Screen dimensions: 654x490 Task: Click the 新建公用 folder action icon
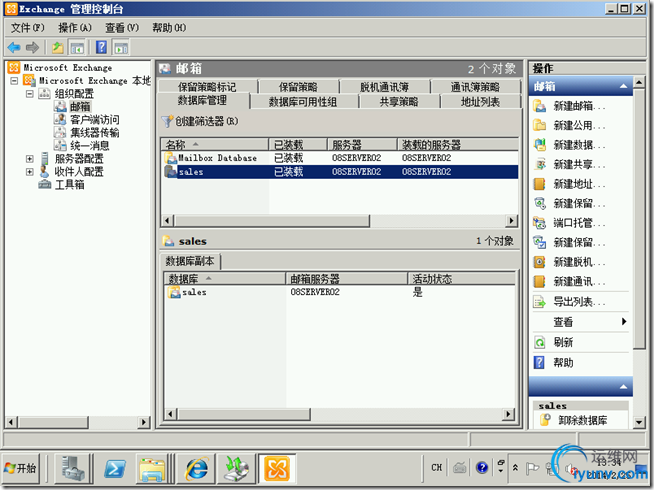540,125
